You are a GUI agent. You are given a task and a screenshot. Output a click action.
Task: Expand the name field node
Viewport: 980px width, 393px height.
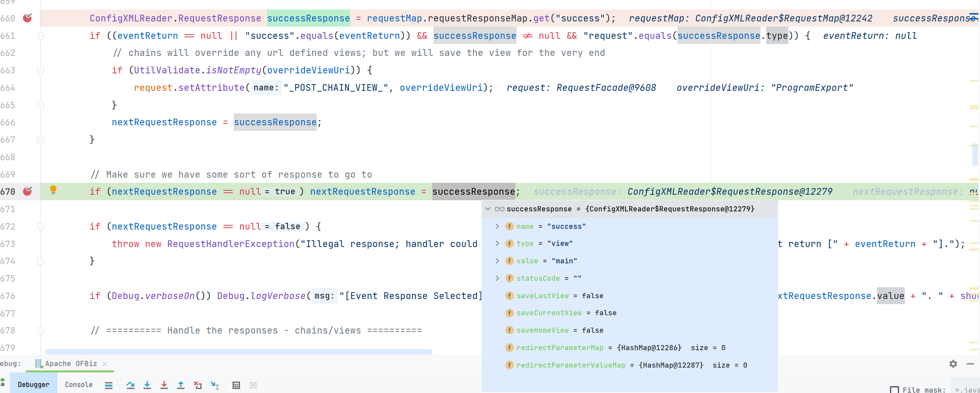497,226
